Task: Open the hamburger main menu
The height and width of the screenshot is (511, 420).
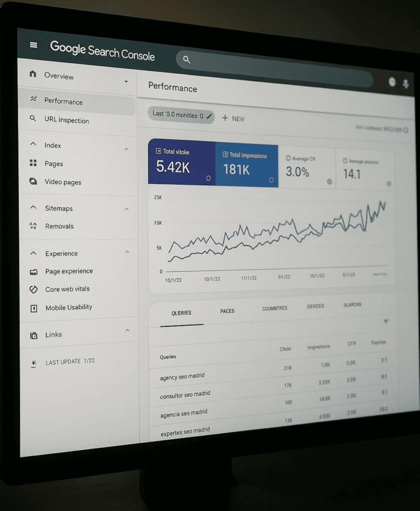Action: [33, 45]
